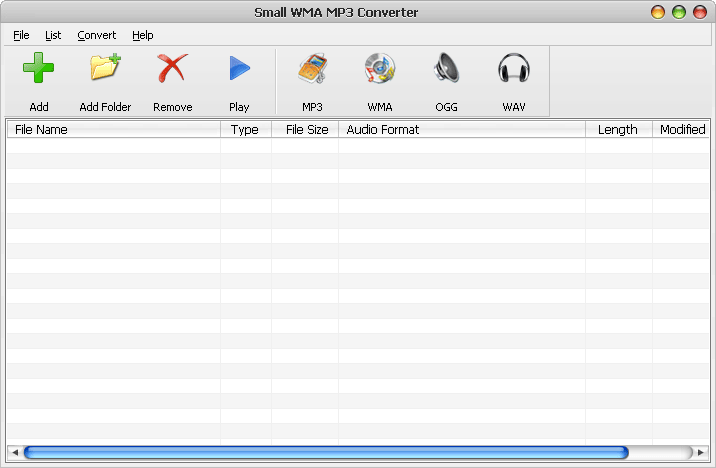The width and height of the screenshot is (716, 468).
Task: Sort list by Type column
Action: [245, 129]
